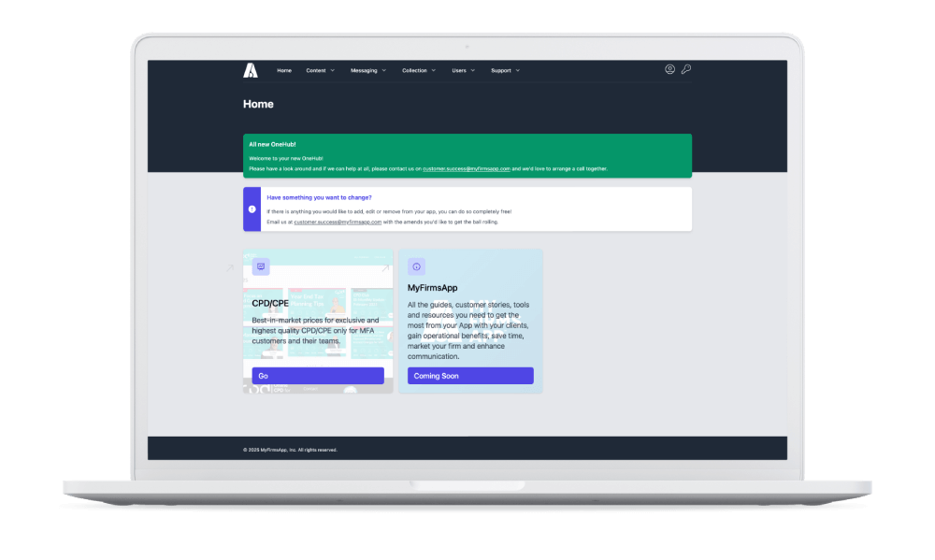The width and height of the screenshot is (935, 560).
Task: Click the key icon in the top bar
Action: [685, 69]
